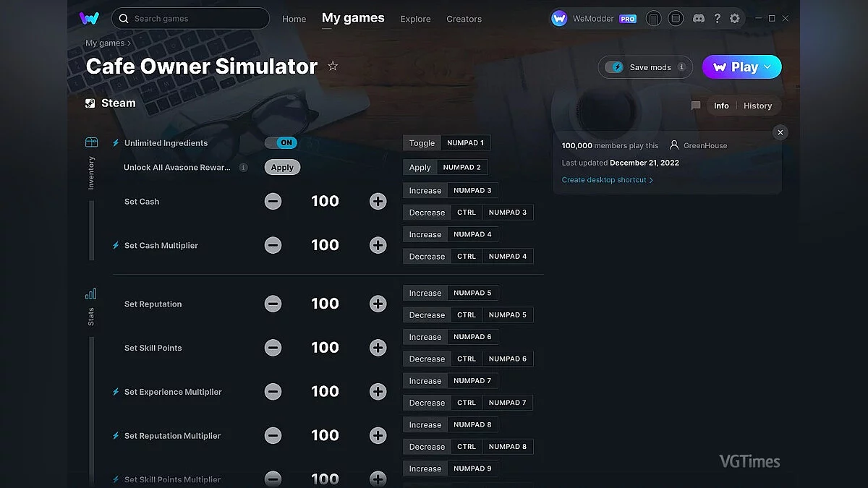
Task: Open the Discord icon
Action: coord(698,19)
